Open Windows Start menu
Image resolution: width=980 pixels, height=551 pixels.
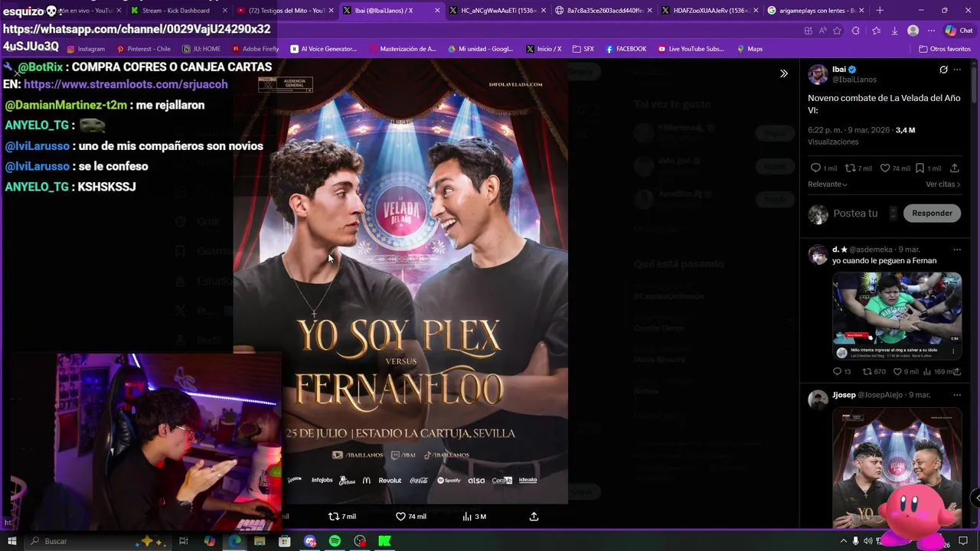coord(12,541)
